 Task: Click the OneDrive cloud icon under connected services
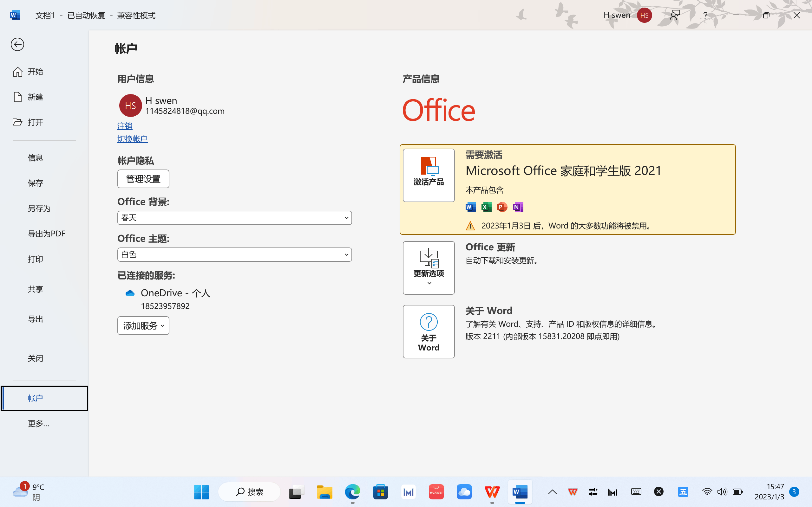[x=130, y=293]
